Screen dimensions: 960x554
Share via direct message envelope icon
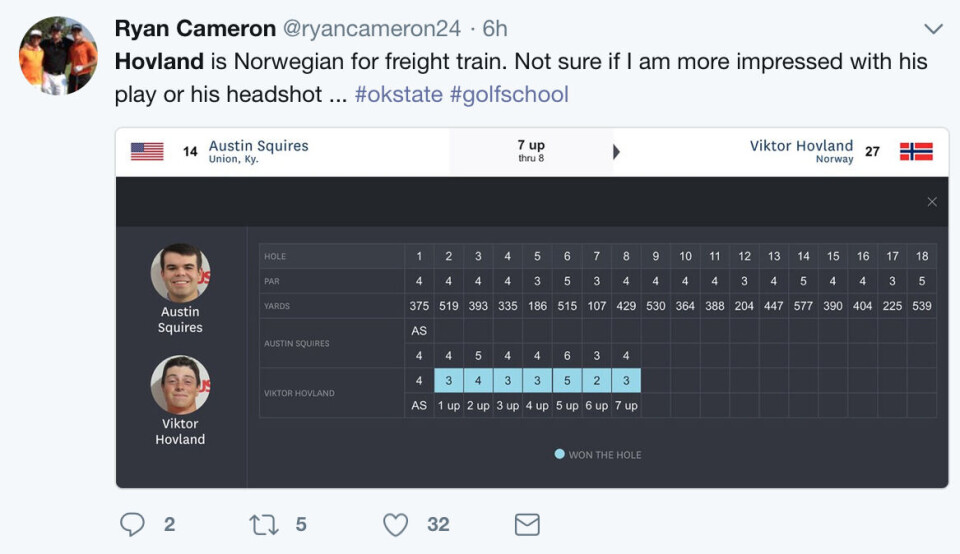(x=527, y=525)
